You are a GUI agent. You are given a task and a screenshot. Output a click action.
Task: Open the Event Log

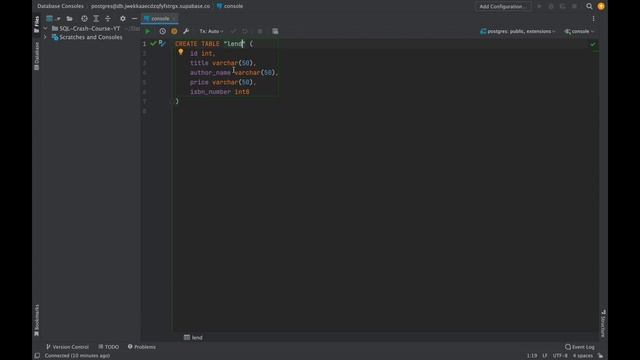(x=580, y=347)
